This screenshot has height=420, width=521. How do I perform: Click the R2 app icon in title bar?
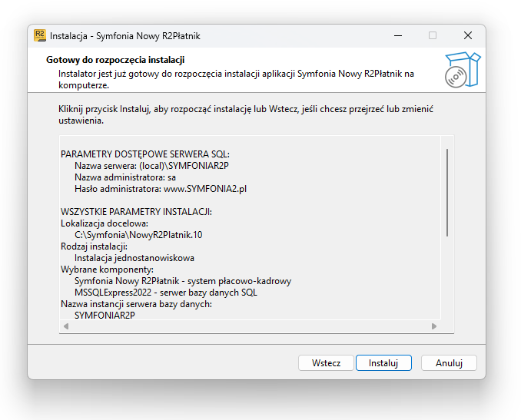coord(40,35)
